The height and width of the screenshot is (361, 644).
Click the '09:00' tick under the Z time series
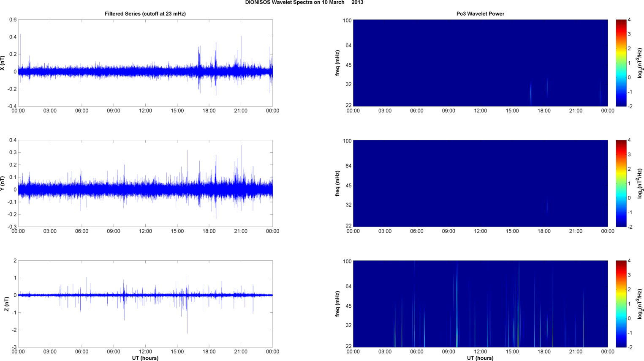pos(114,352)
